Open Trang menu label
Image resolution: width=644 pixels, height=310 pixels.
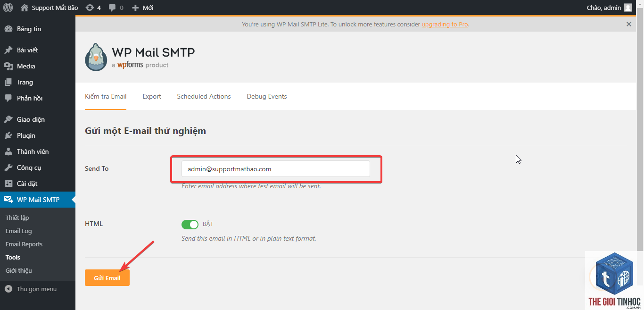25,82
